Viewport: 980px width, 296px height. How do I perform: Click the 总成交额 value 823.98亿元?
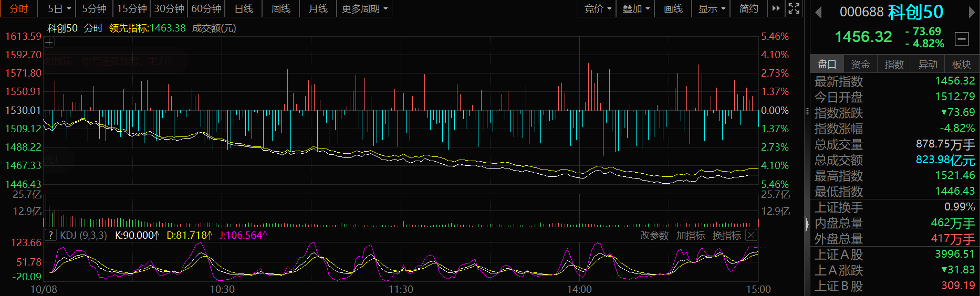pos(945,160)
